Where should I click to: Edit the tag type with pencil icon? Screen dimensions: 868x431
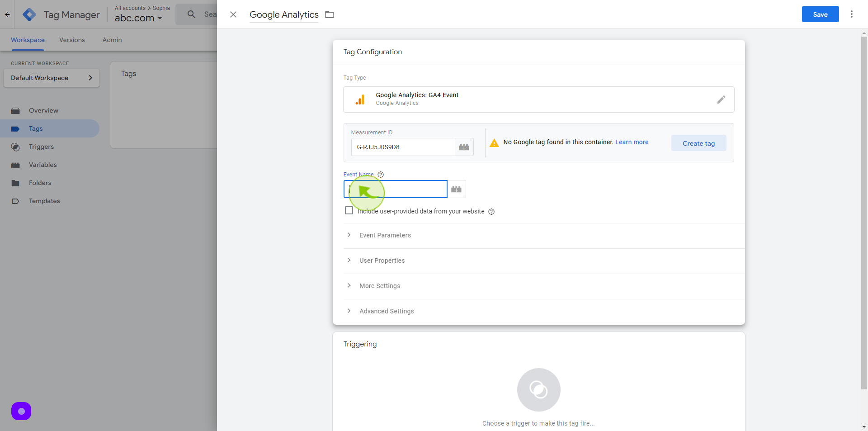coord(721,99)
